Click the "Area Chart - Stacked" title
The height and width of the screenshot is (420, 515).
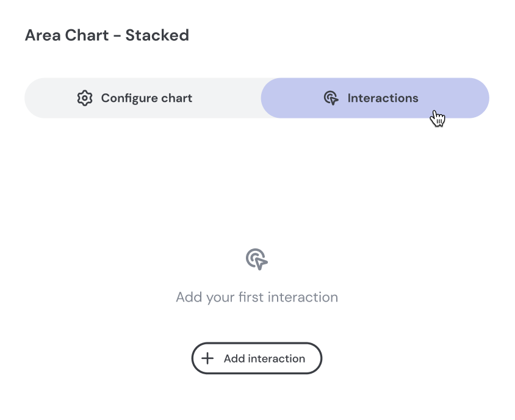107,35
